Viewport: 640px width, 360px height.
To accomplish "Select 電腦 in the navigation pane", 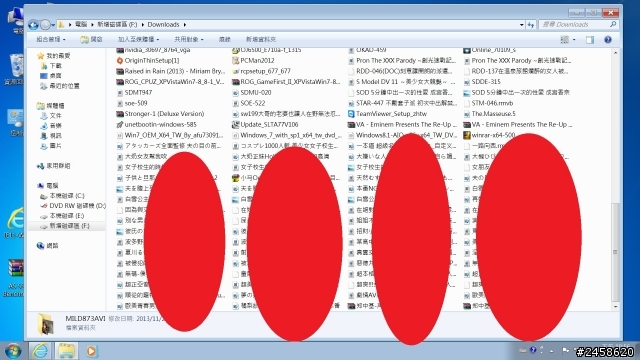I will pyautogui.click(x=48, y=186).
